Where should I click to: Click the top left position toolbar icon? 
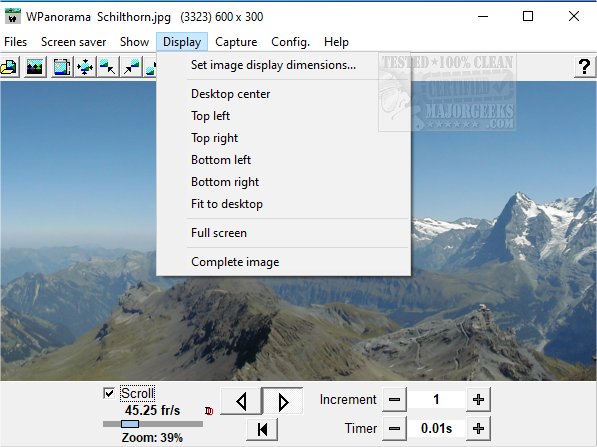click(108, 67)
